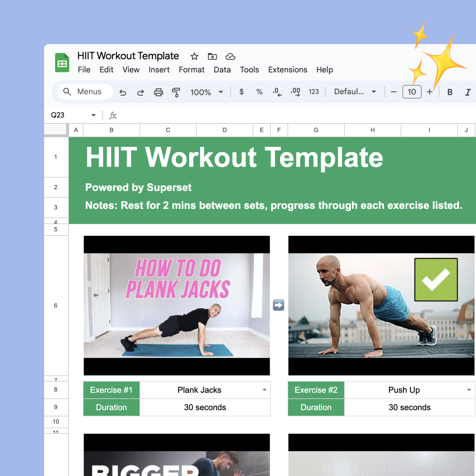Image resolution: width=476 pixels, height=476 pixels.
Task: Click the decrease decimal places icon
Action: point(277,92)
